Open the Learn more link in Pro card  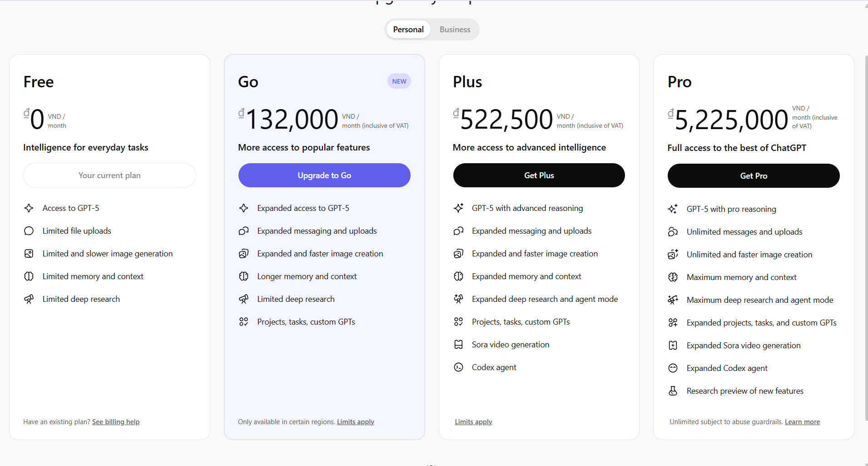point(802,422)
